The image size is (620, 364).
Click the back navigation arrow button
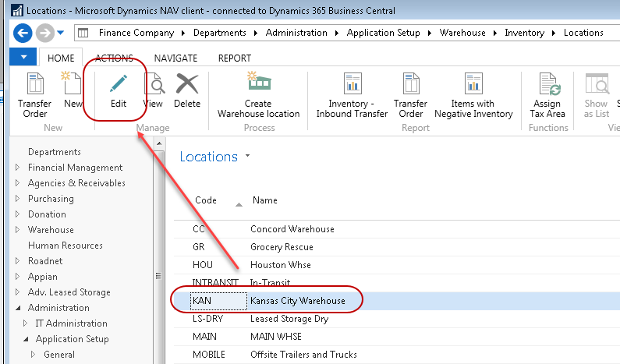(23, 33)
